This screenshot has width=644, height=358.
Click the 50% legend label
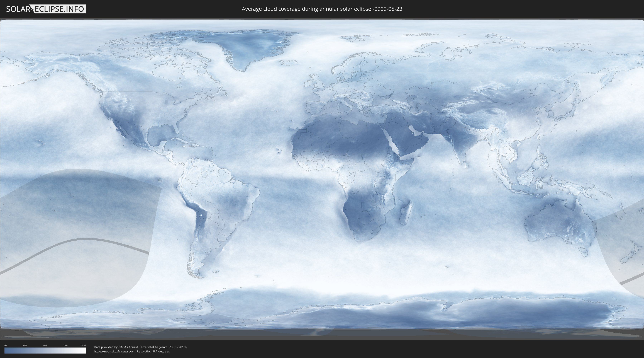[x=45, y=345]
